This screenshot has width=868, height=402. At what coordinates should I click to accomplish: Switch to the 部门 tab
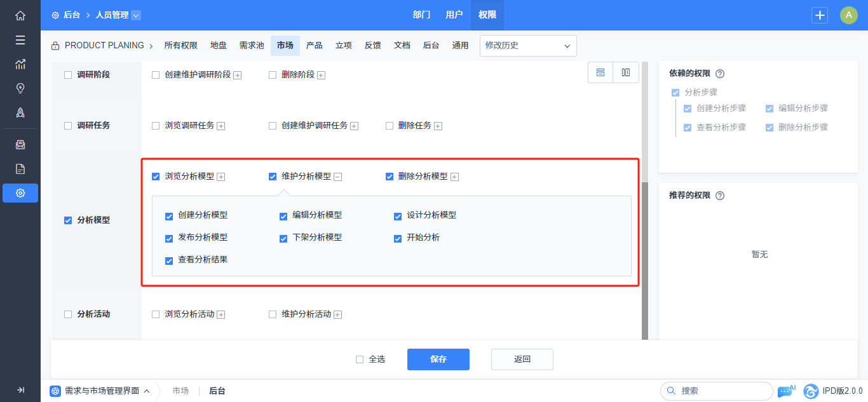pyautogui.click(x=421, y=15)
